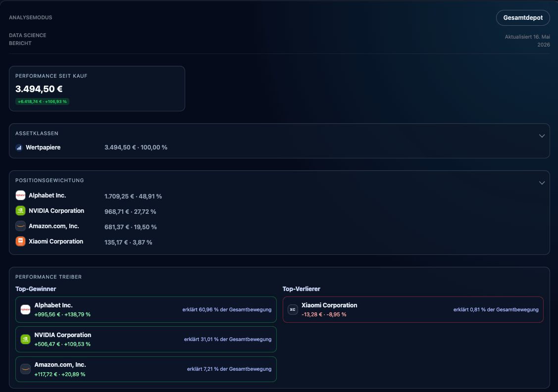This screenshot has width=558, height=392.
Task: Expand the Positionsgewichtung section chevron
Action: (542, 183)
